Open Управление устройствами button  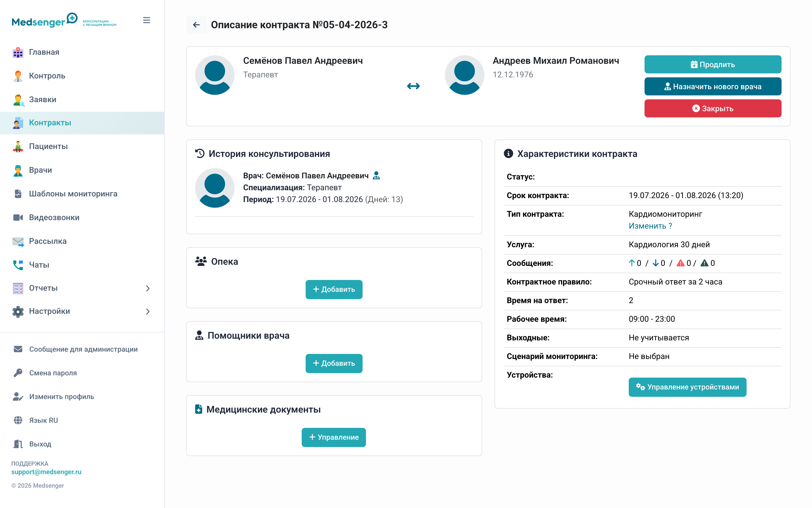[x=687, y=387]
